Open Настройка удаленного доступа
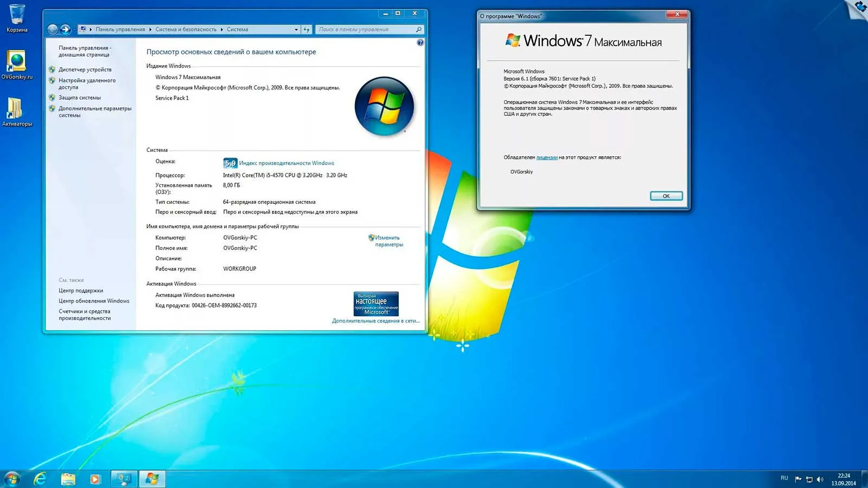The image size is (868, 488). click(x=87, y=84)
